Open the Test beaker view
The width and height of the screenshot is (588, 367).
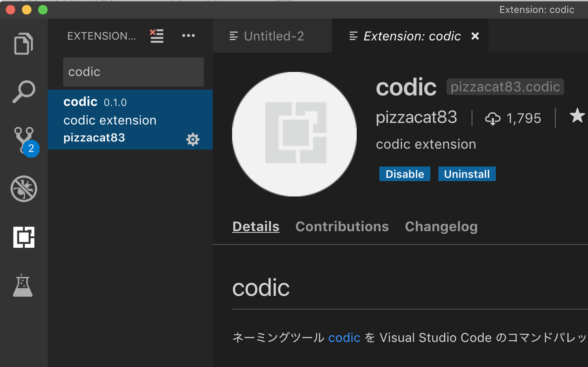tap(23, 286)
